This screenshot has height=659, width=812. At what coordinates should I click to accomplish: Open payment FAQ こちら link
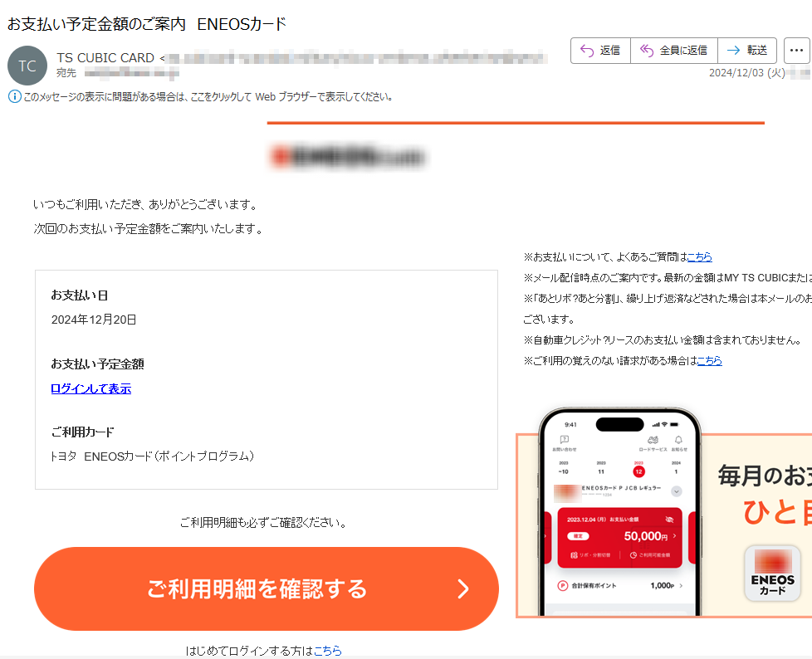coord(700,256)
